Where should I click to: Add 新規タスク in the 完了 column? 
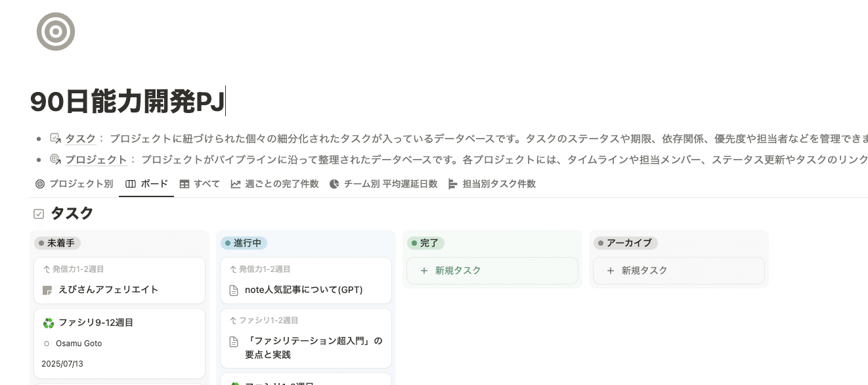pyautogui.click(x=492, y=271)
